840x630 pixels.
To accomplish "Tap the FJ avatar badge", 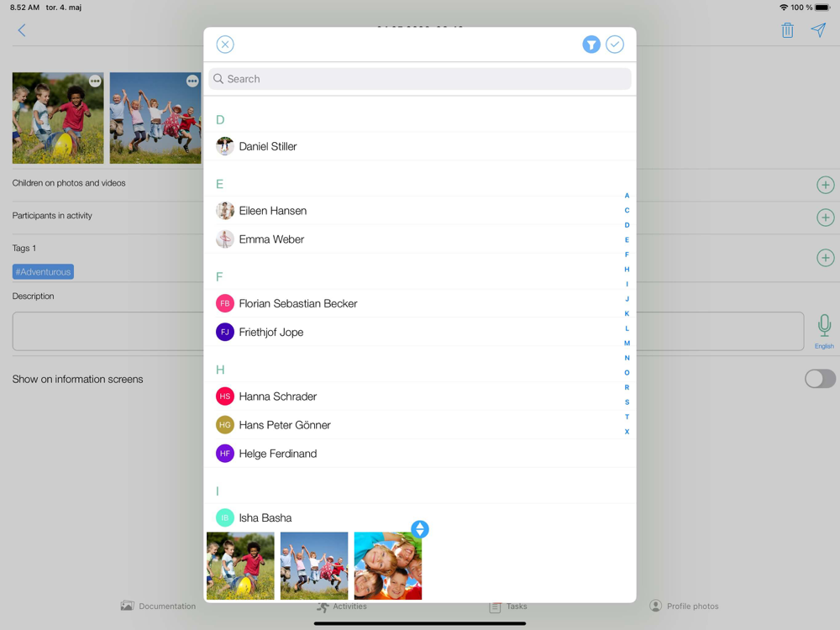I will pos(225,332).
